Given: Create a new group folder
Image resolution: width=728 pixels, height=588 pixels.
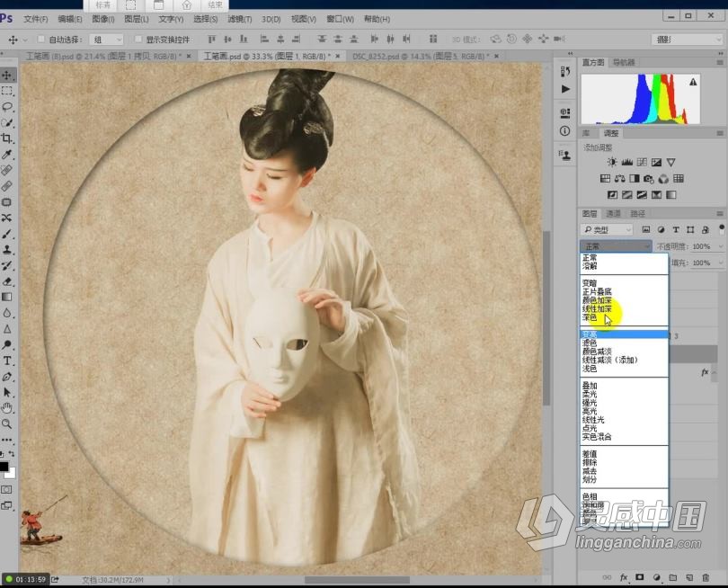Looking at the screenshot, I should 673,577.
